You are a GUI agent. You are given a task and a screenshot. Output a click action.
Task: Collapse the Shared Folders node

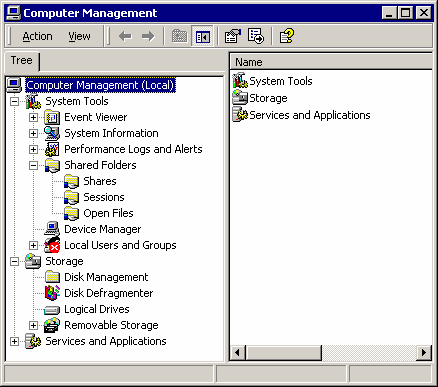[33, 165]
